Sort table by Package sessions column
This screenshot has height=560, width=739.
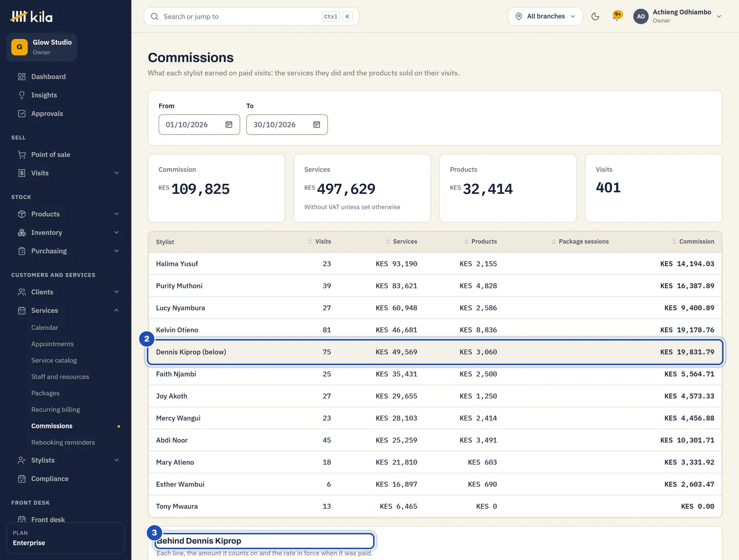pos(580,242)
